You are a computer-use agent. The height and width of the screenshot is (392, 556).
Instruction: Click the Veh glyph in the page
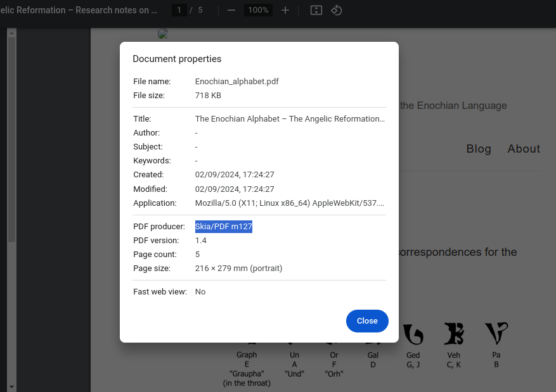click(x=454, y=334)
